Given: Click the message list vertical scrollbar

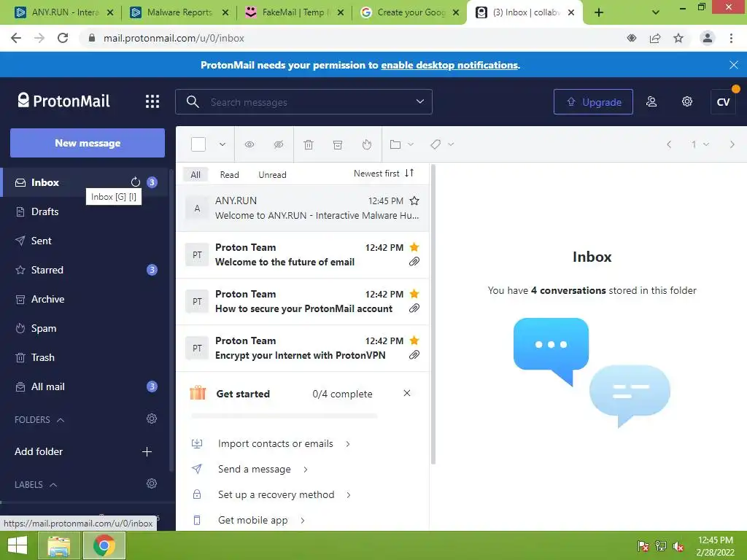Looking at the screenshot, I should coord(433,314).
